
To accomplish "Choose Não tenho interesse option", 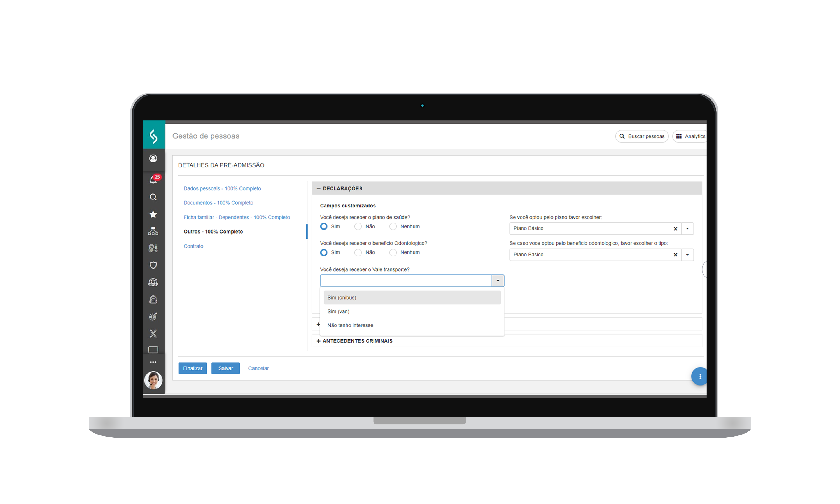I will 412,325.
